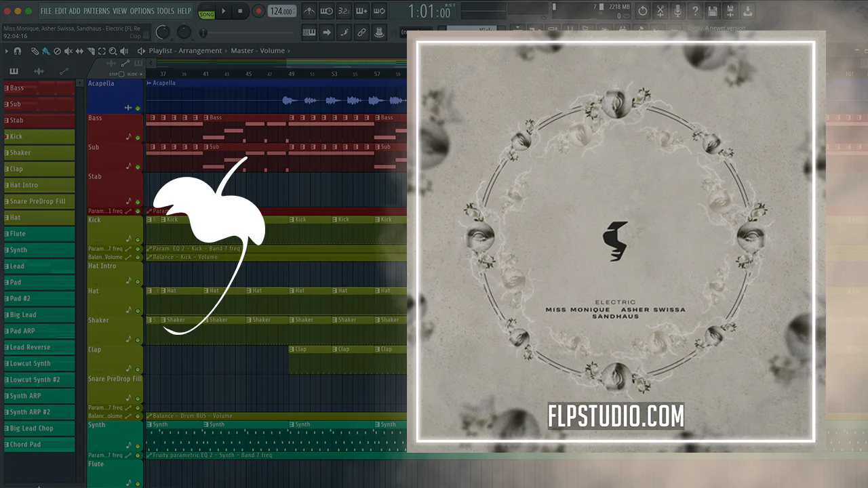The image size is (868, 488).
Task: Toggle the metronome icon
Action: (309, 12)
